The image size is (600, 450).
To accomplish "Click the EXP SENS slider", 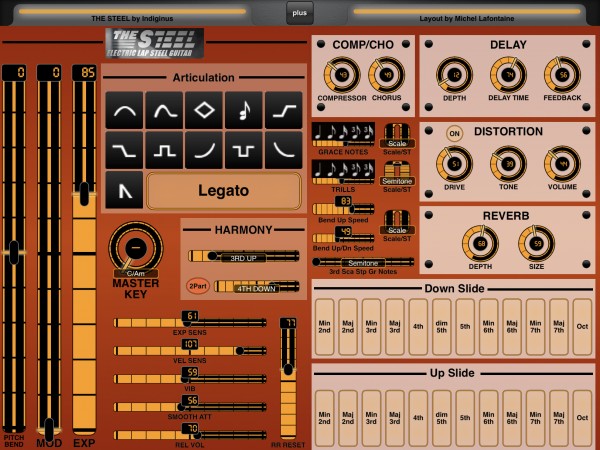I will coord(190,323).
